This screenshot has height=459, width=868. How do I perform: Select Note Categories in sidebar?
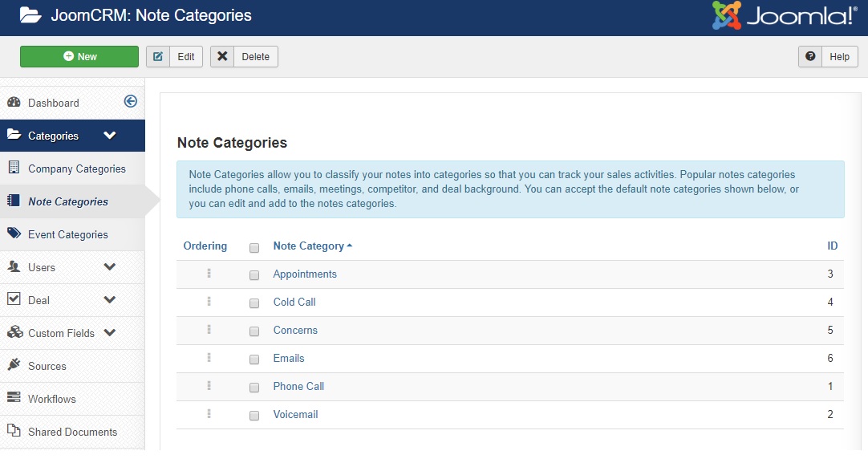pos(68,201)
